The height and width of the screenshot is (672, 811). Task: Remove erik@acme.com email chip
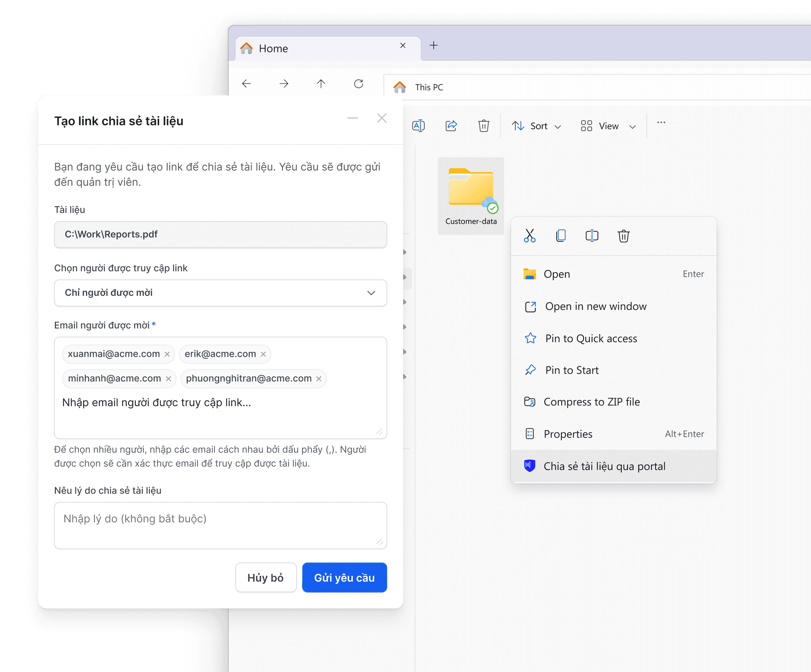pos(263,354)
